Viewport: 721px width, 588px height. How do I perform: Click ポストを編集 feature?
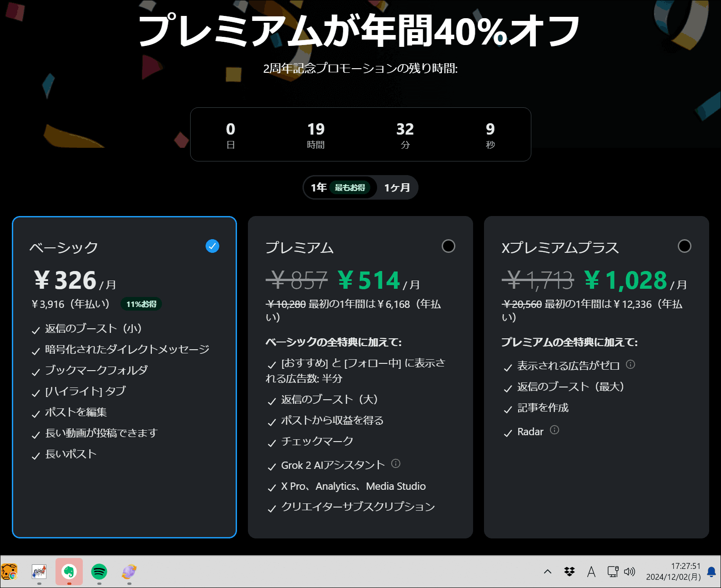[x=76, y=412]
